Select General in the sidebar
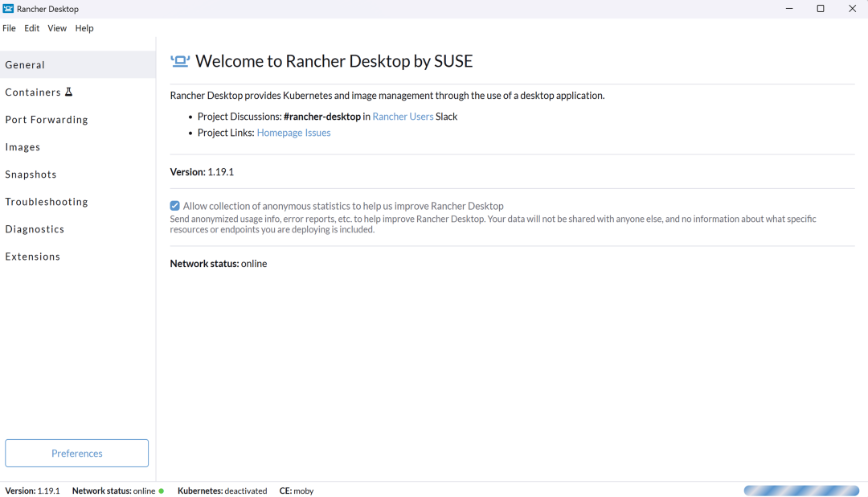The height and width of the screenshot is (497, 868). coord(77,65)
